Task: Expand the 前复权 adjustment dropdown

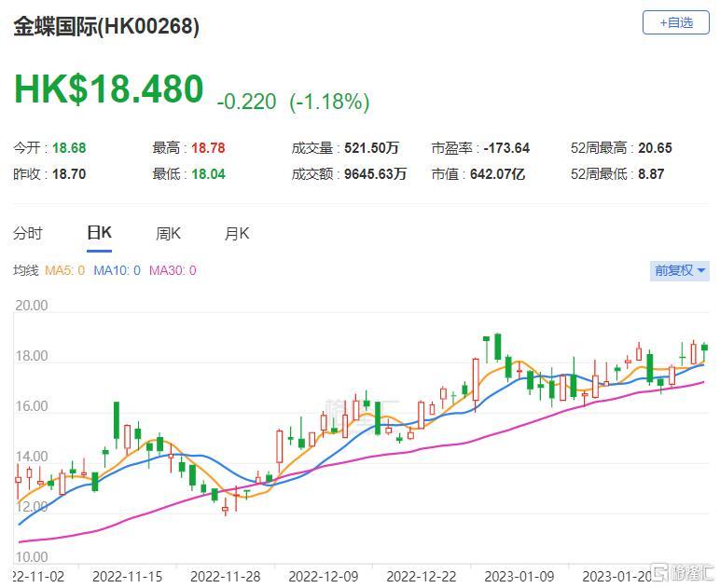Action: (679, 270)
